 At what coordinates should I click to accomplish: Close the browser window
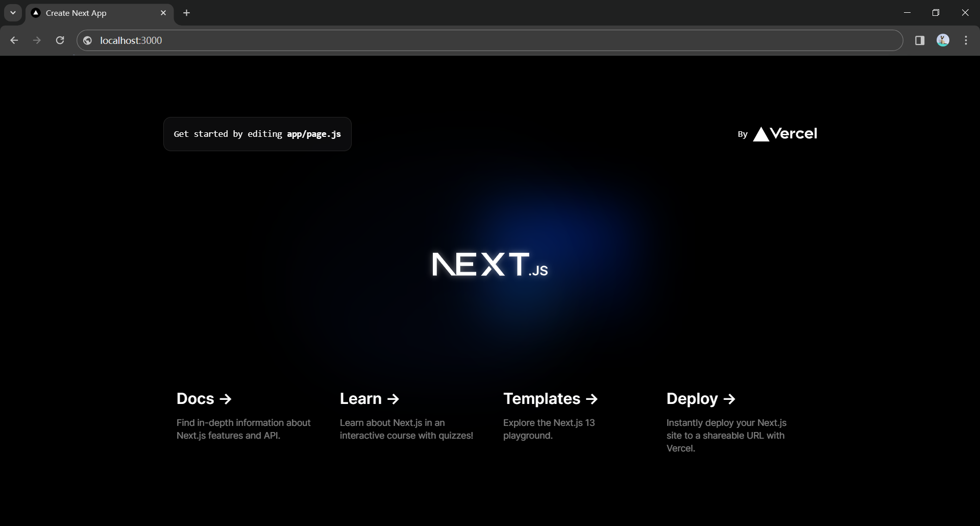tap(965, 13)
